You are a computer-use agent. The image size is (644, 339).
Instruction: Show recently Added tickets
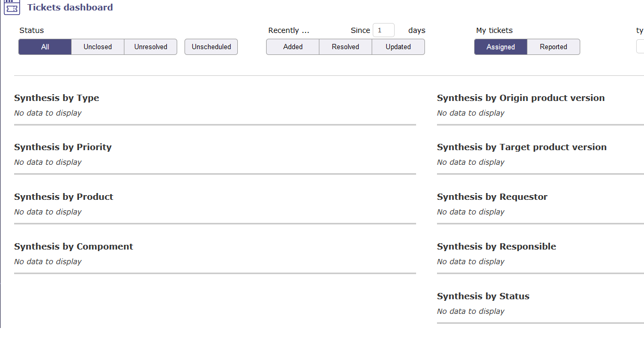point(293,47)
